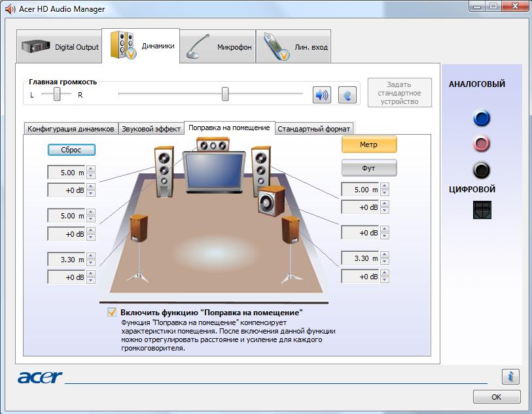Screen dimensions: 532x414
Task: Increase right 5.00 m distance stepper
Action: coord(384,186)
